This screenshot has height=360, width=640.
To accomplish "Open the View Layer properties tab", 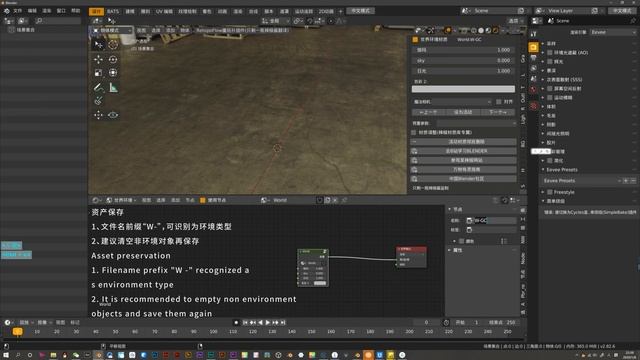I will (533, 68).
